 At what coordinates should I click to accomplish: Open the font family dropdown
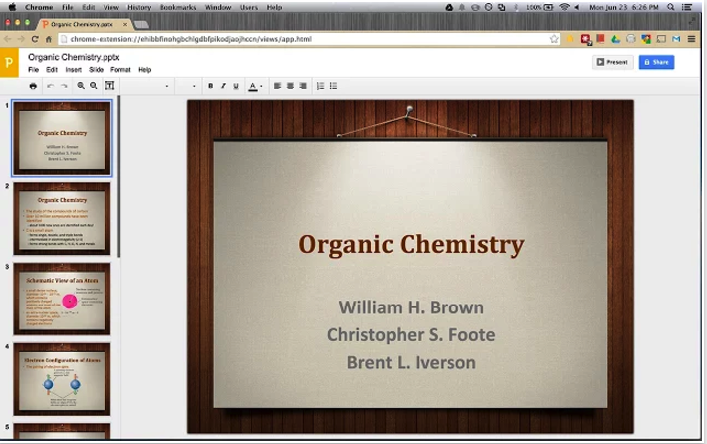pyautogui.click(x=166, y=86)
